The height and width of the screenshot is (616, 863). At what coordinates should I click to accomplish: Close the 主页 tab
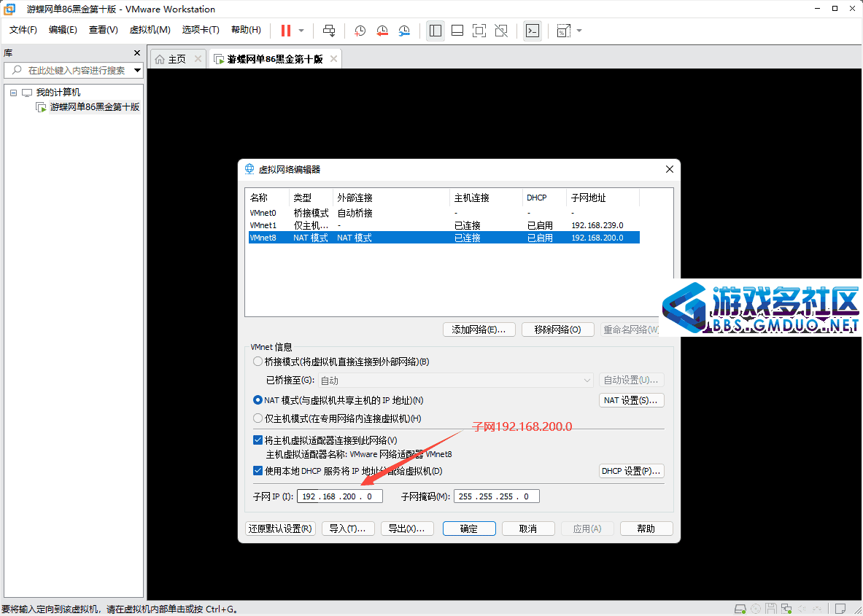[x=198, y=59]
